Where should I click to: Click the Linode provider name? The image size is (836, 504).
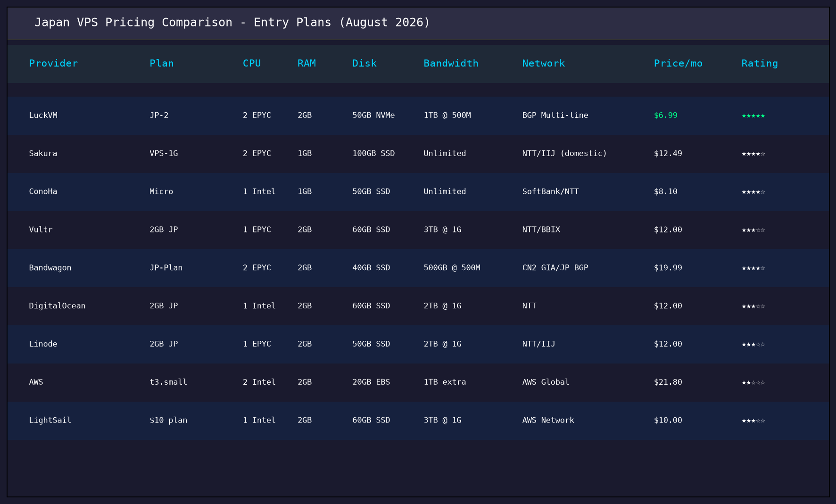point(43,344)
